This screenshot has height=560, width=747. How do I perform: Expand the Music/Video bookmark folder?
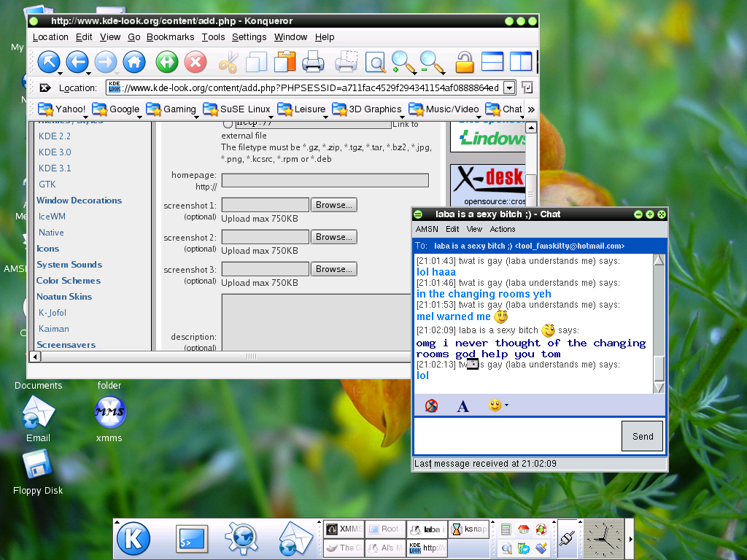tap(444, 109)
